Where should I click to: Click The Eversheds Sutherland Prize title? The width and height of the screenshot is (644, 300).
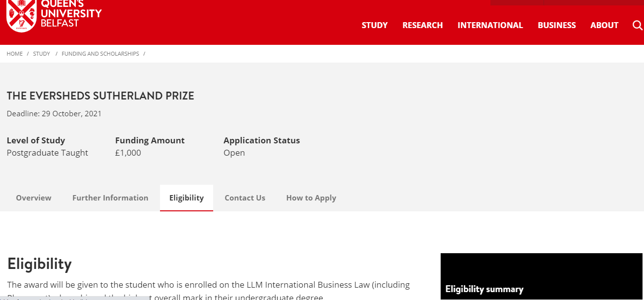point(100,96)
